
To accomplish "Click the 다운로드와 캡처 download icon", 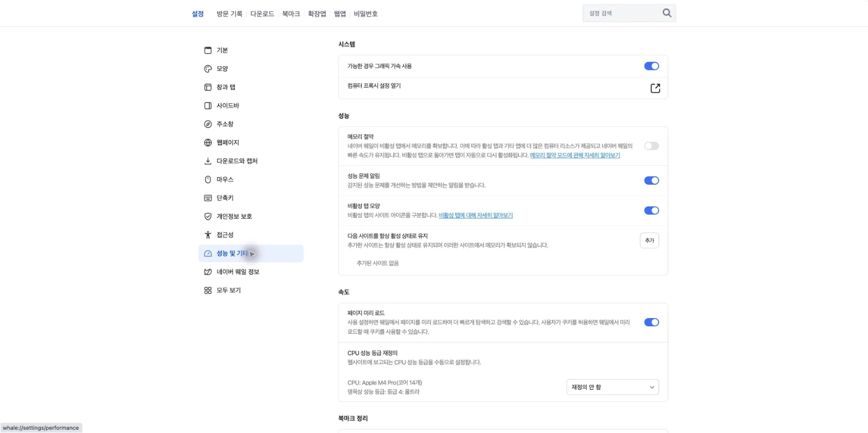I will click(208, 161).
